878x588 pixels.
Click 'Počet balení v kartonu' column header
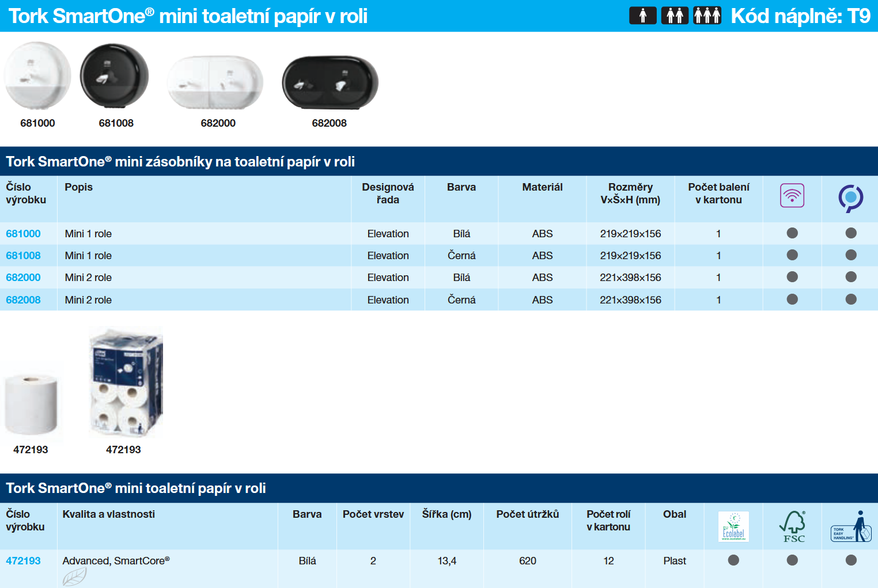click(x=718, y=193)
